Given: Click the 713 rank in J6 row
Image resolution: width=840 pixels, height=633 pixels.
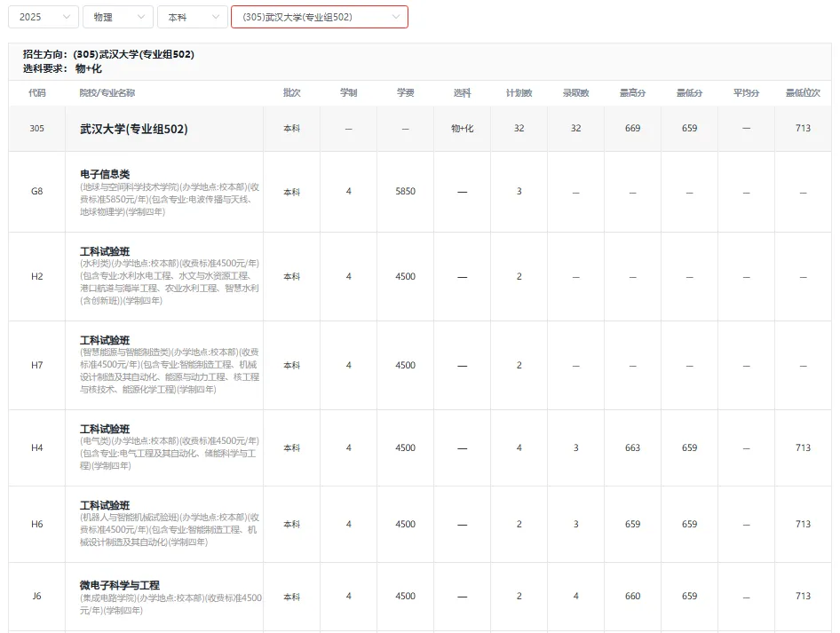Looking at the screenshot, I should [803, 596].
